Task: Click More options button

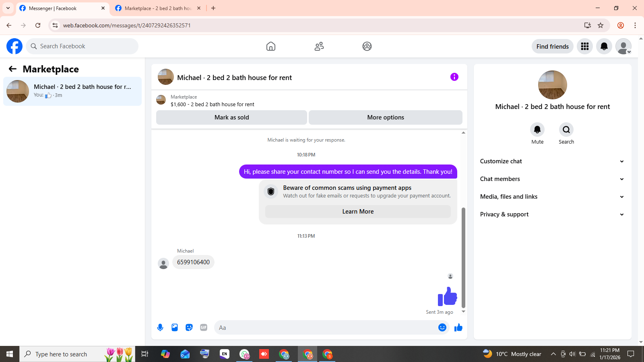Action: 386,117
